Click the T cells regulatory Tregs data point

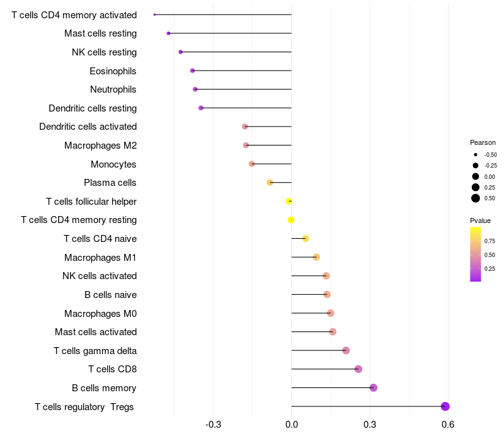(x=445, y=406)
